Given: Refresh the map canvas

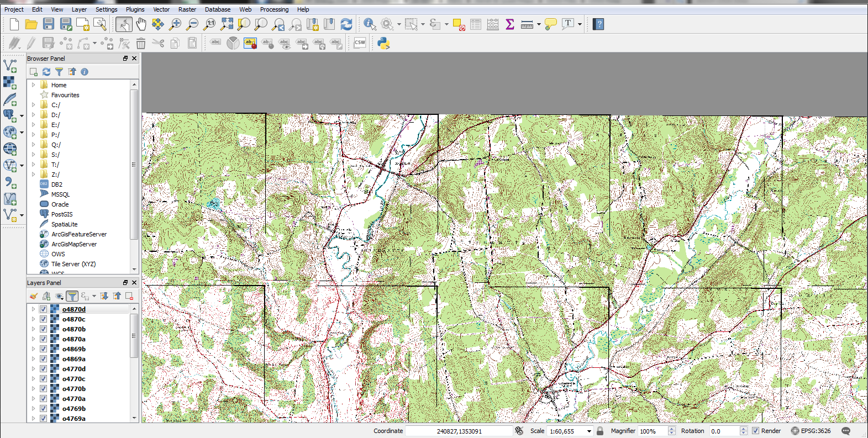Looking at the screenshot, I should click(x=346, y=24).
